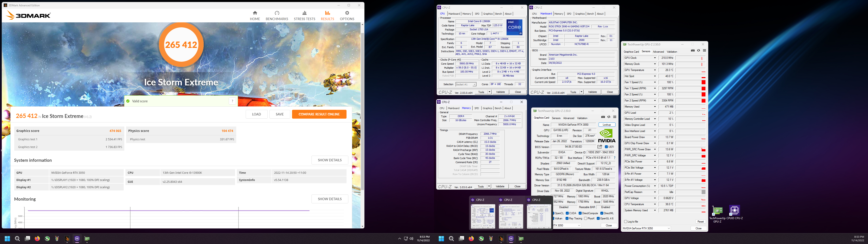Open Stress Tests in 3DMark

(x=304, y=16)
